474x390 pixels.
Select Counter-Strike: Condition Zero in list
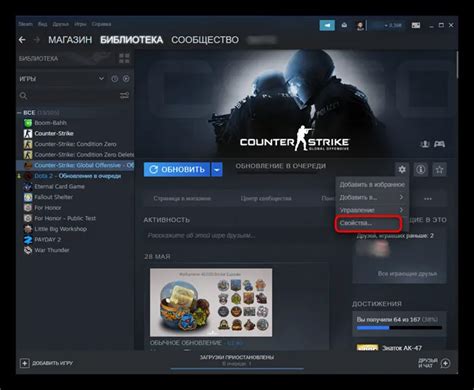tap(75, 144)
